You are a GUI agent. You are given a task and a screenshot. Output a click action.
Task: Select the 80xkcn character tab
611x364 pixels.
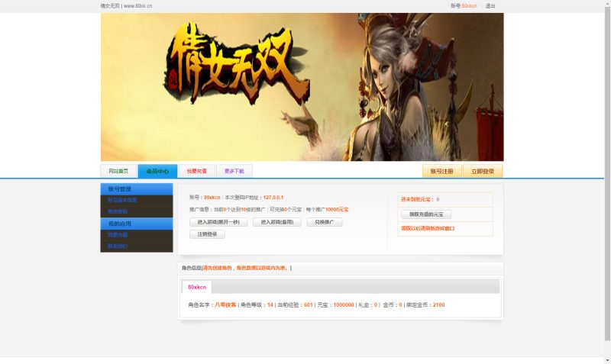197,287
